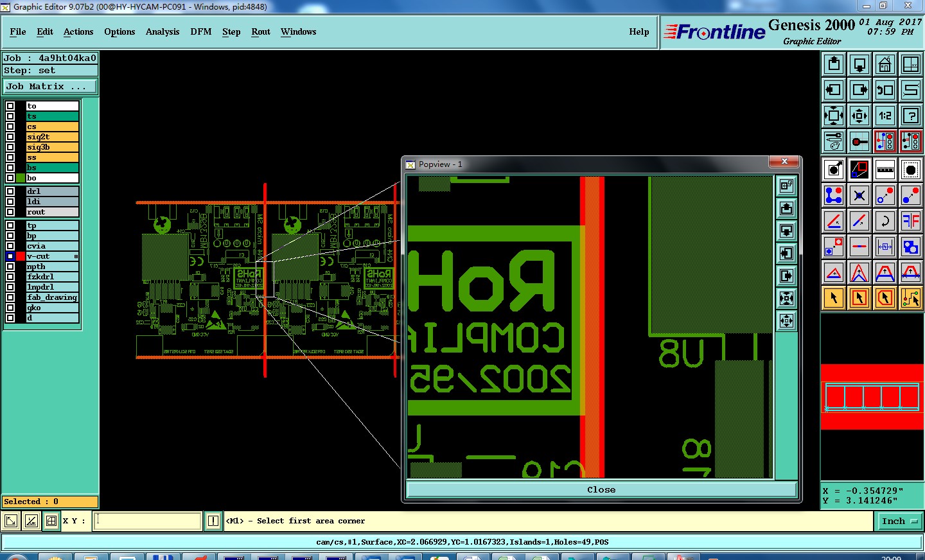Click the Windows menu
925x560 pixels.
(x=299, y=31)
